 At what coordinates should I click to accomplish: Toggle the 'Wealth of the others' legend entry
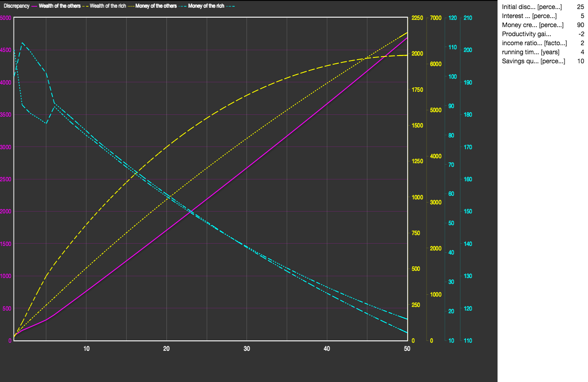point(60,6)
